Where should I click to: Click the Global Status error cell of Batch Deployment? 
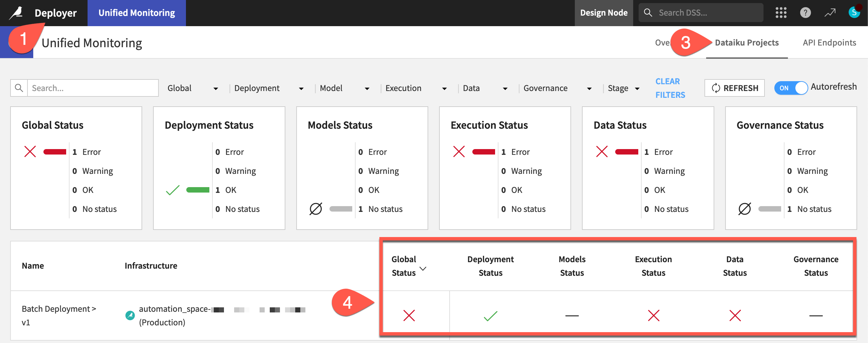409,315
